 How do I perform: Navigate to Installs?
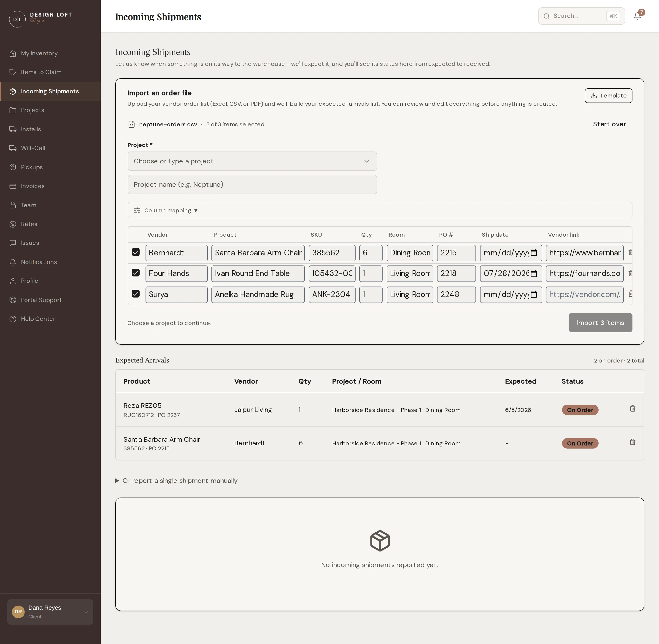(x=50, y=129)
